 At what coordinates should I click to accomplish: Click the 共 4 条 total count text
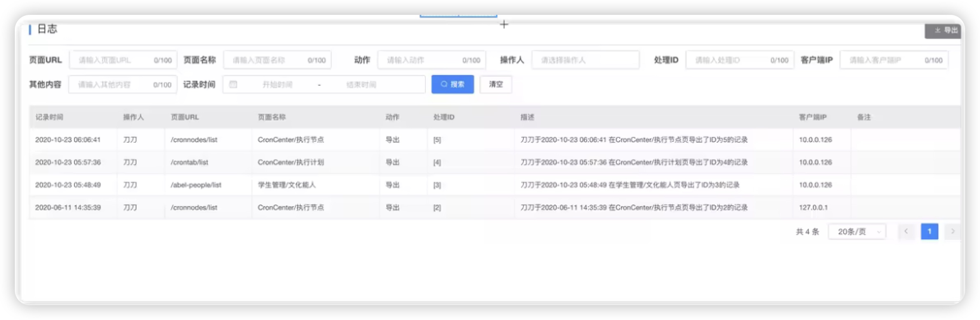click(x=807, y=232)
